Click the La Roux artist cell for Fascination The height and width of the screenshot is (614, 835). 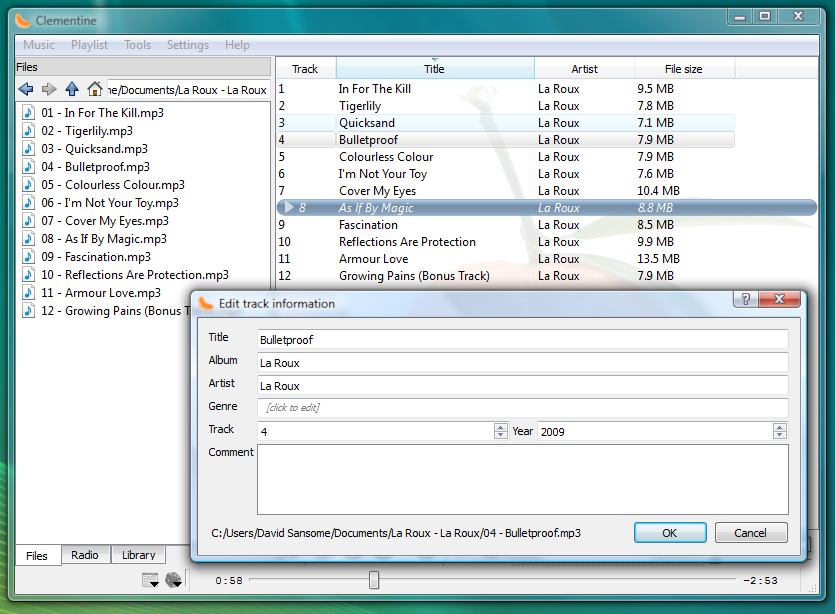click(559, 225)
